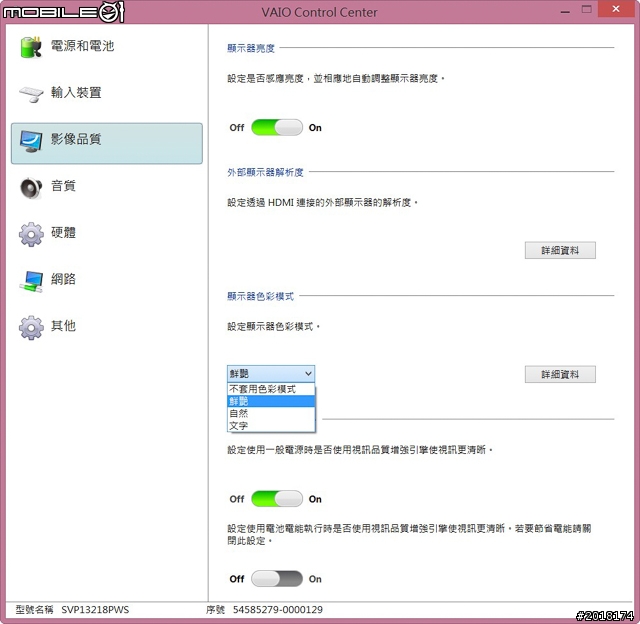640x624 pixels.
Task: Click the battery icon for 電源和電池
Action: click(x=31, y=47)
